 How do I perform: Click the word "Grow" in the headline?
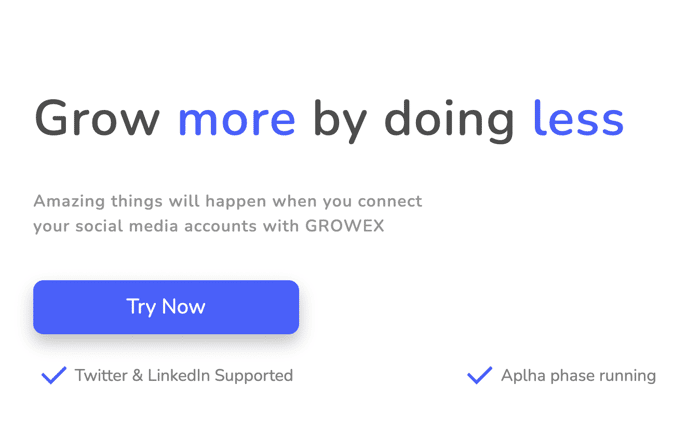tap(97, 118)
